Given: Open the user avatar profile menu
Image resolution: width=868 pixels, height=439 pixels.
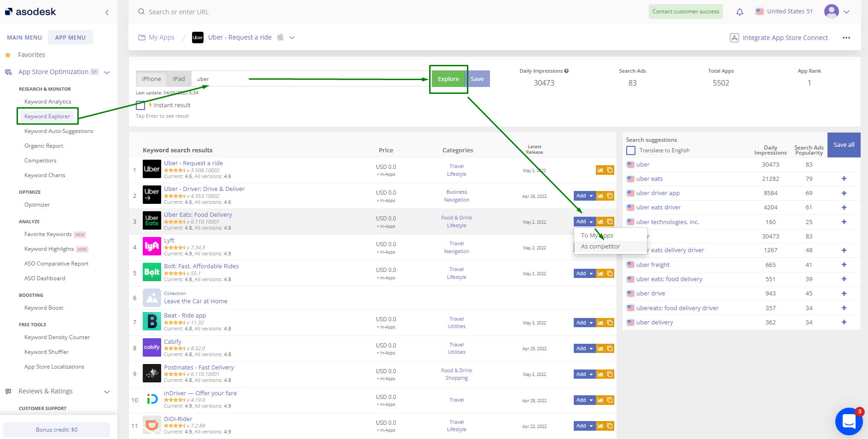Looking at the screenshot, I should (x=831, y=12).
